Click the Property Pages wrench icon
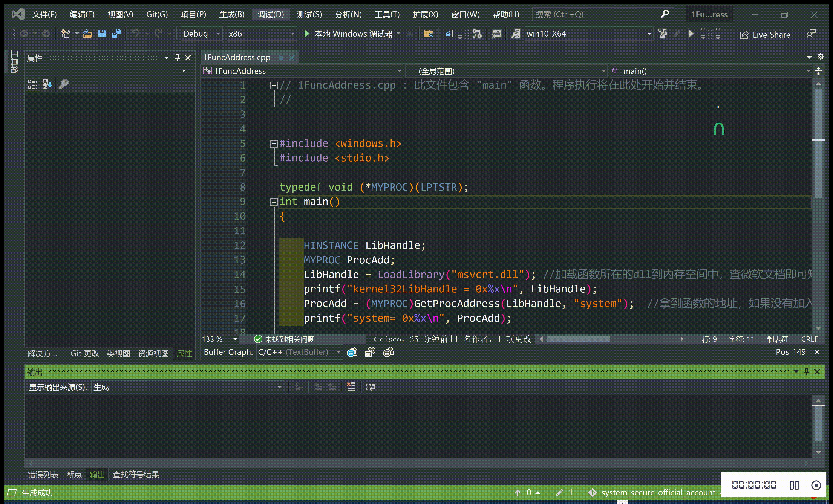Image resolution: width=833 pixels, height=504 pixels. (x=63, y=84)
